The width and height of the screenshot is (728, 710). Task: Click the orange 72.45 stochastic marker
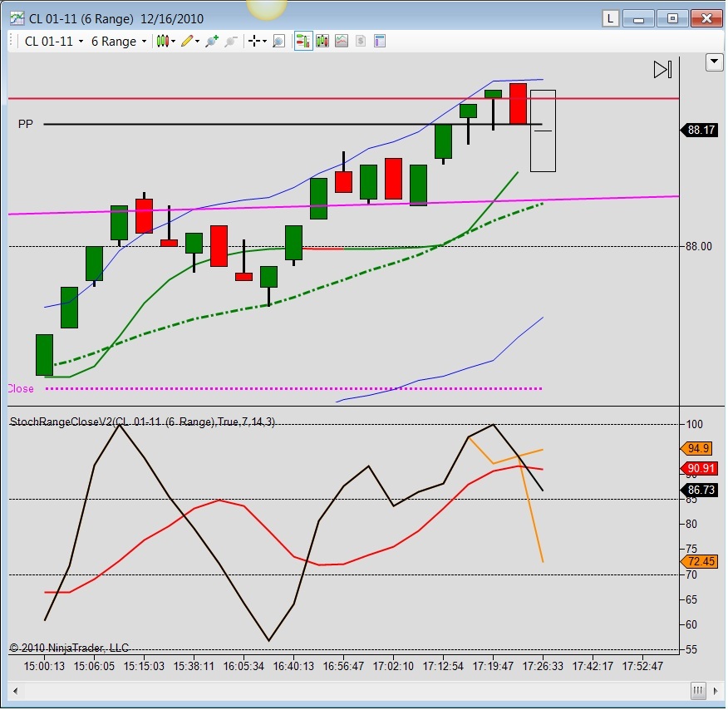(x=699, y=562)
